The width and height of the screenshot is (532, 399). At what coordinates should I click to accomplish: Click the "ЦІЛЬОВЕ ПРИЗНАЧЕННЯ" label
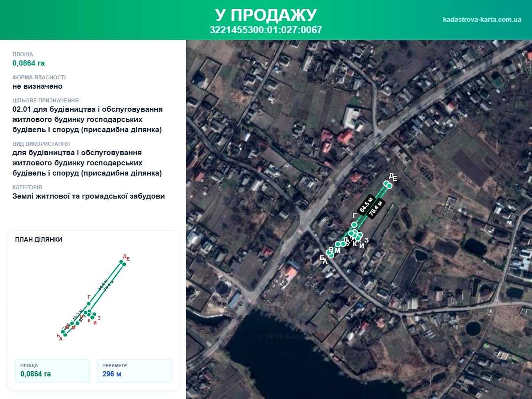coord(46,101)
